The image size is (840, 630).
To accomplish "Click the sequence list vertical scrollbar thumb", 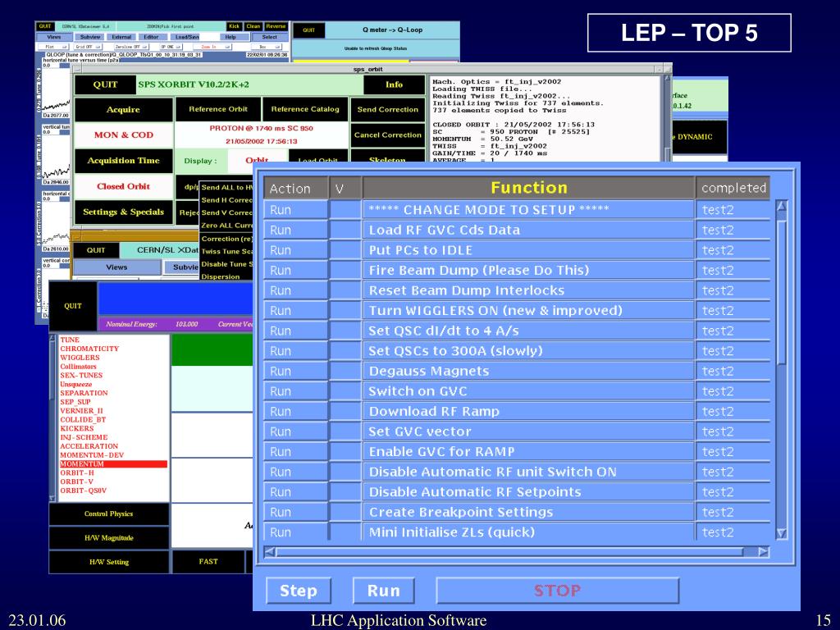I will pos(782,292).
